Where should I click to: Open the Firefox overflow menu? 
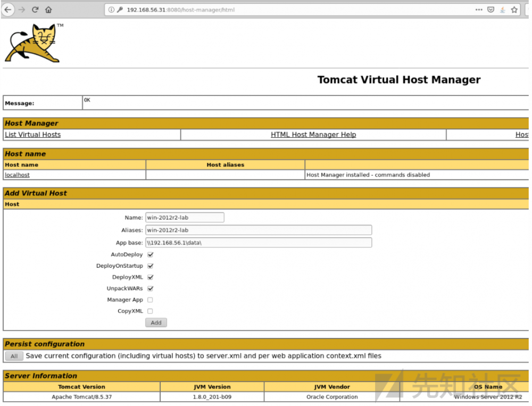(478, 9)
